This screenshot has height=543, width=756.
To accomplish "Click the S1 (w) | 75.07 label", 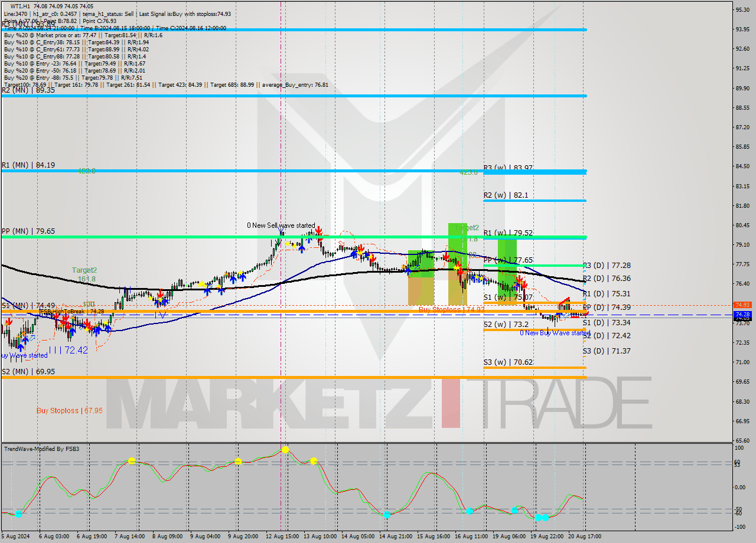I will coord(509,297).
